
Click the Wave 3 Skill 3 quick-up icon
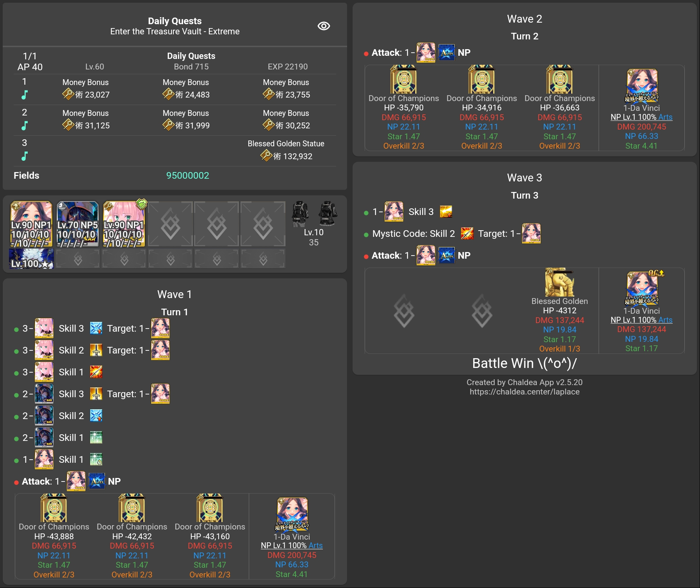click(446, 212)
